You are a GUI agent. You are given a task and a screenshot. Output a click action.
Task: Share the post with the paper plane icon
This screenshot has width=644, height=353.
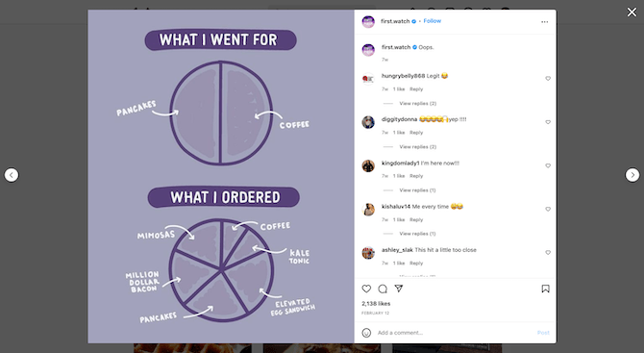(399, 289)
